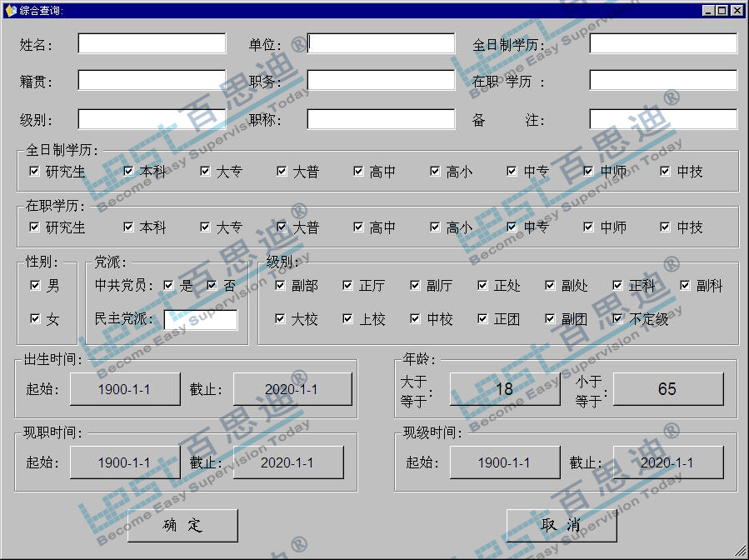The height and width of the screenshot is (560, 749).
Task: Open 现级时间 起始 date button
Action: 505,462
